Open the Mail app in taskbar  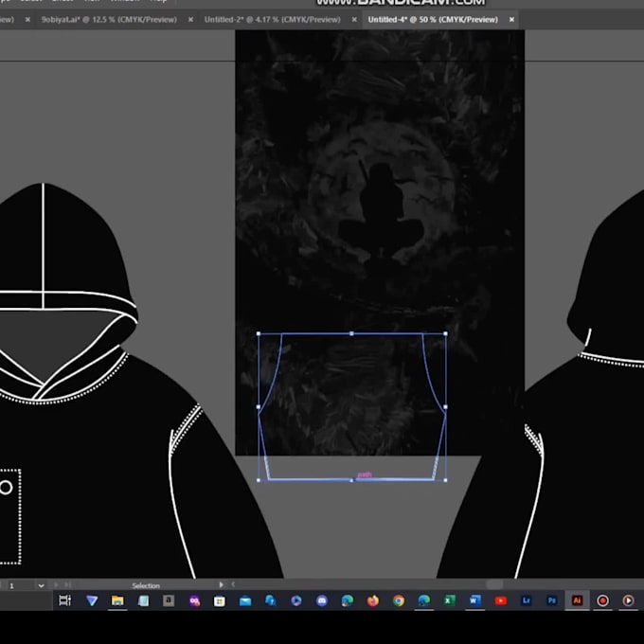coord(245,601)
